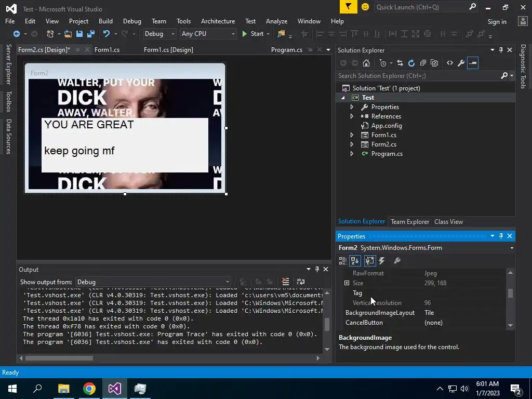Pin the Solution Explorer panel

501,50
